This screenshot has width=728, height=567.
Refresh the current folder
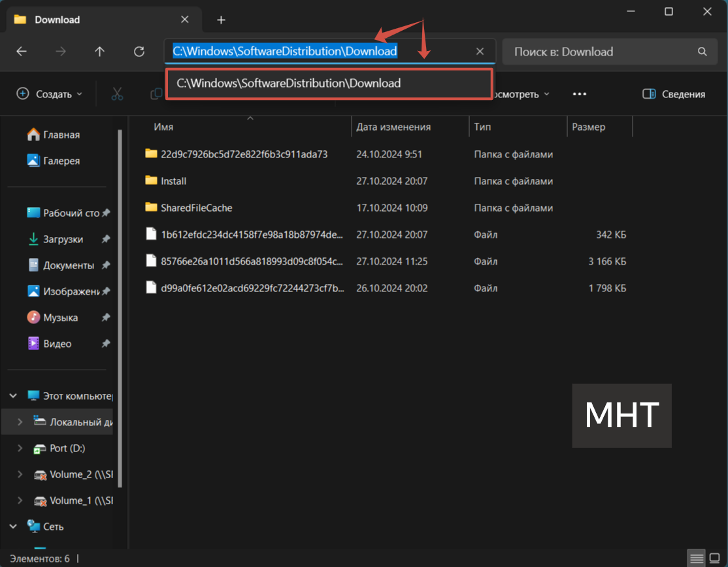tap(139, 52)
